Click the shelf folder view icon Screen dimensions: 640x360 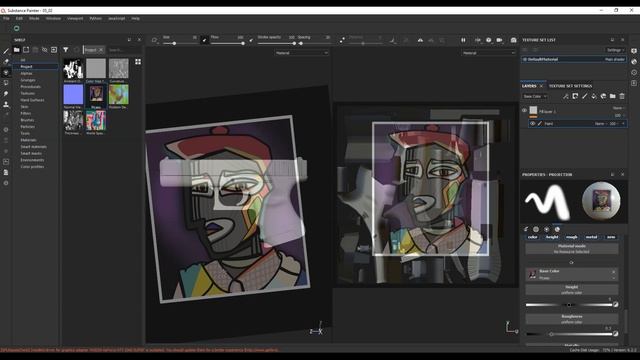tap(17, 50)
